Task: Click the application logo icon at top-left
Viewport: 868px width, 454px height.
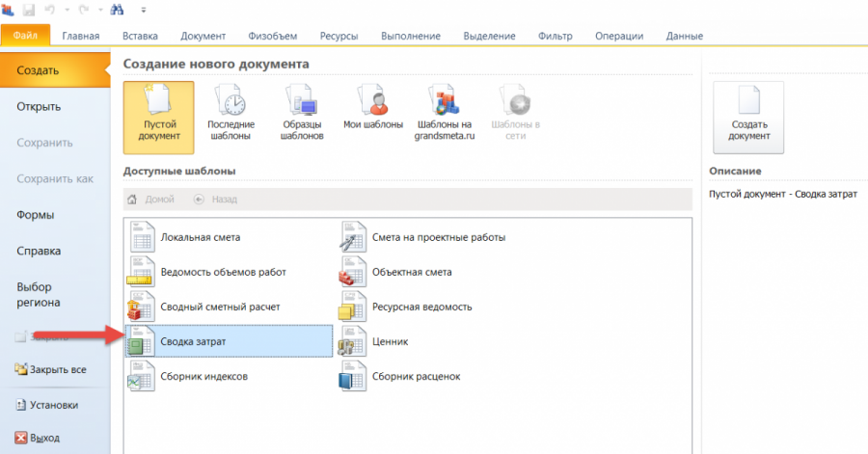Action: pos(9,10)
